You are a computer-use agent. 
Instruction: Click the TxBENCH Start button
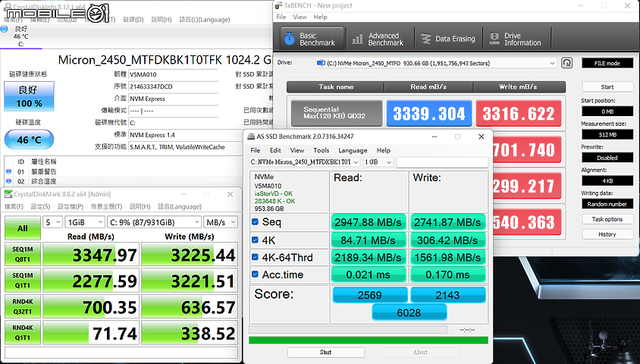tap(607, 87)
